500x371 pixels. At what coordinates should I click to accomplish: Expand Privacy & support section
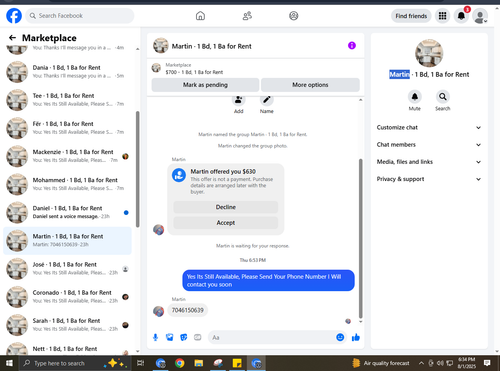tap(429, 179)
